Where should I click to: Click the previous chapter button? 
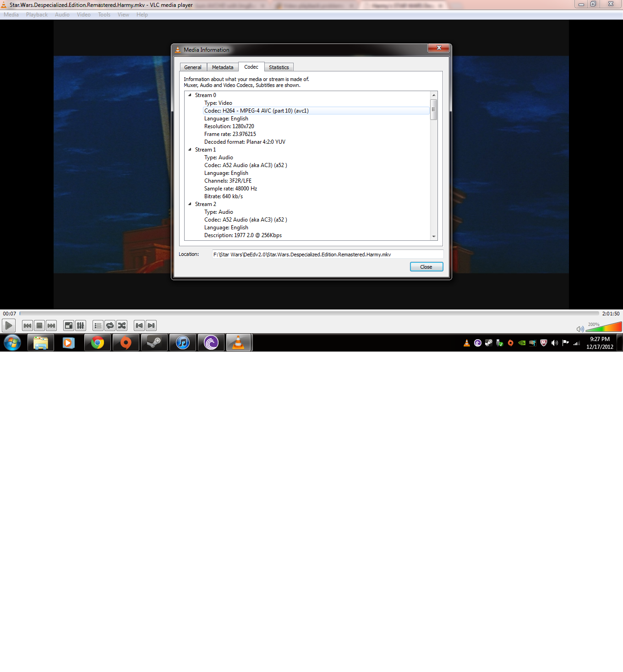click(x=139, y=325)
